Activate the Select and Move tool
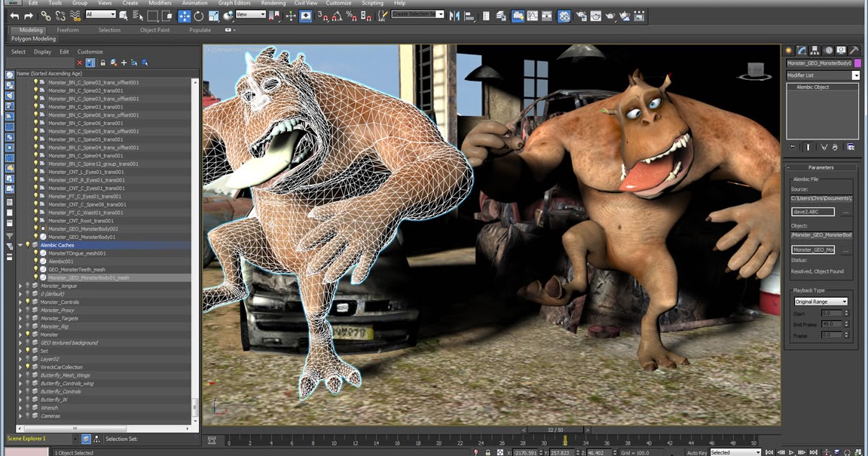Viewport: 868px width, 456px height. click(x=184, y=16)
